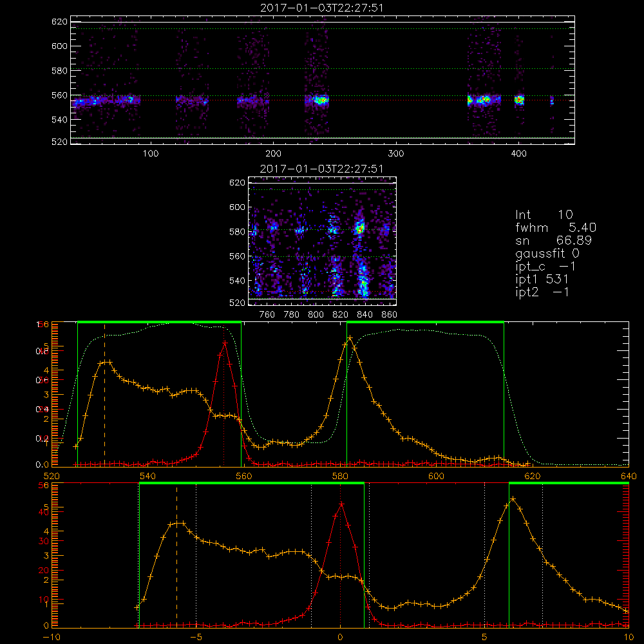Click the y-axis label 620 on top plot

(x=59, y=22)
